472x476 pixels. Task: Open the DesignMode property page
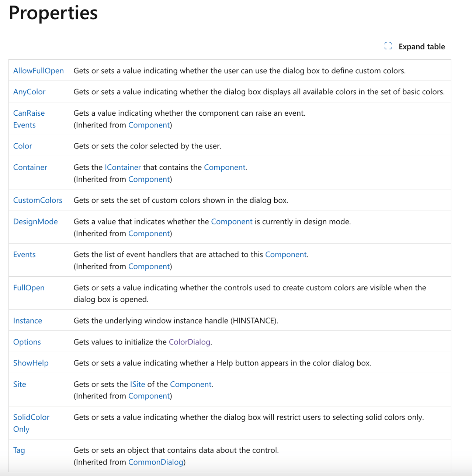[35, 221]
